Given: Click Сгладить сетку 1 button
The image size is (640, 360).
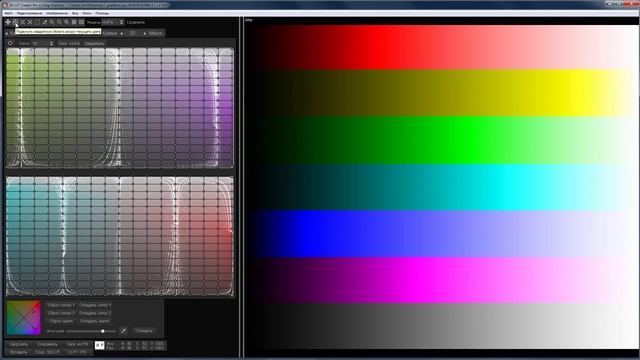Looking at the screenshot, I should coord(95,305).
